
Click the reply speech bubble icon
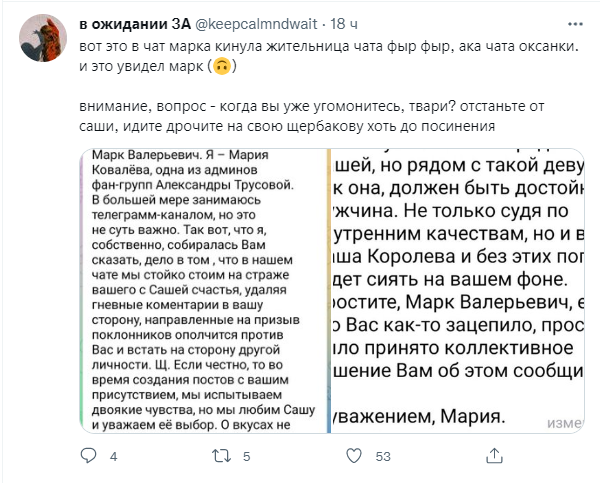(87, 456)
